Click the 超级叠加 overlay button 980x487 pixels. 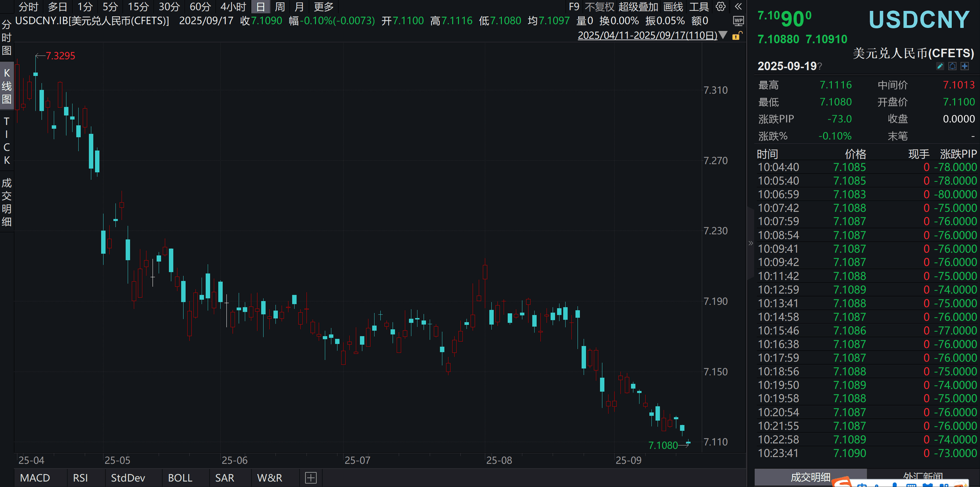(x=638, y=7)
